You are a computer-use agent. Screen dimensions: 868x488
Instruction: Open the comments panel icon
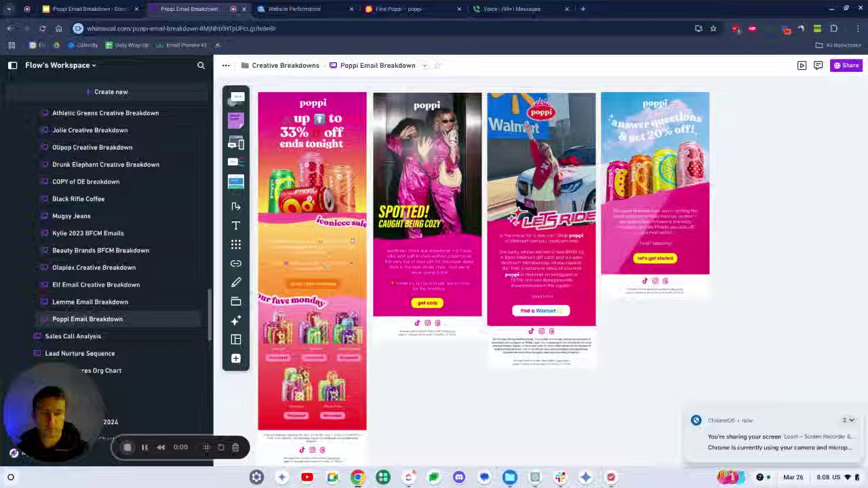pos(818,65)
